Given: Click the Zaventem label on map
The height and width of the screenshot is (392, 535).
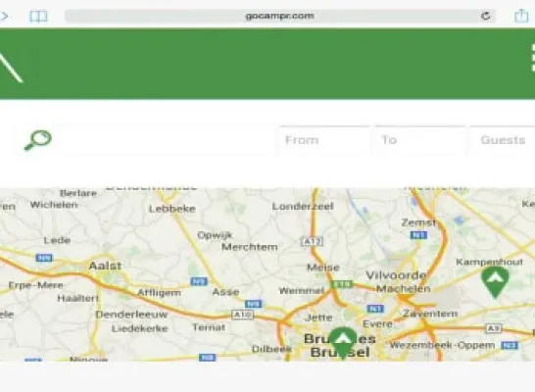Looking at the screenshot, I should point(430,314).
